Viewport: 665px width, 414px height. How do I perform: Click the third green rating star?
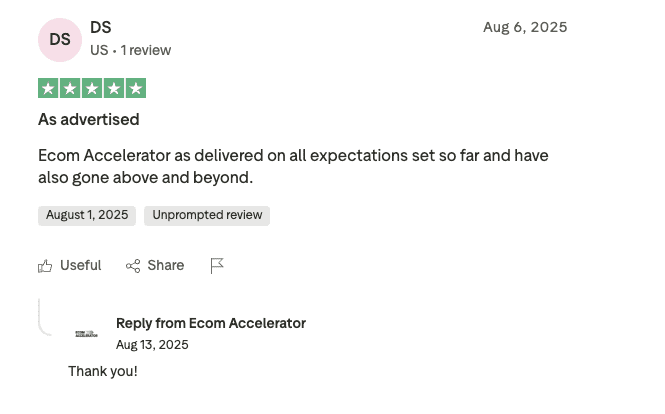point(92,88)
